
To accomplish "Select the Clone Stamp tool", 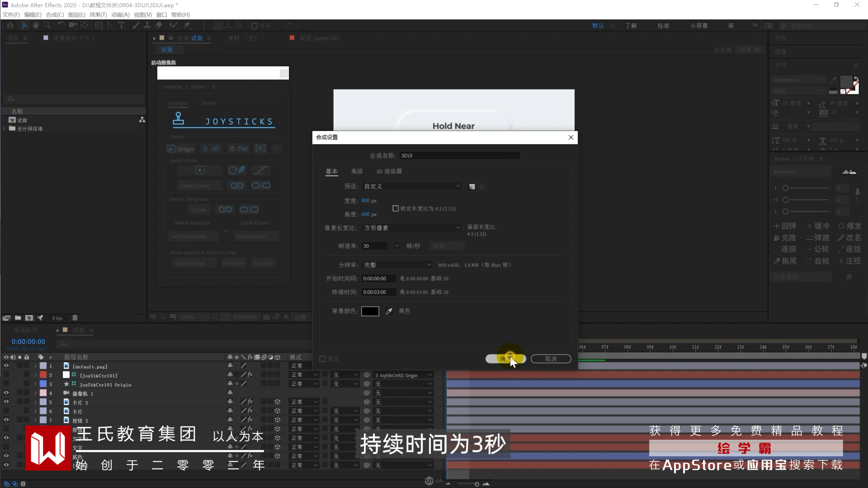I will click(x=147, y=25).
